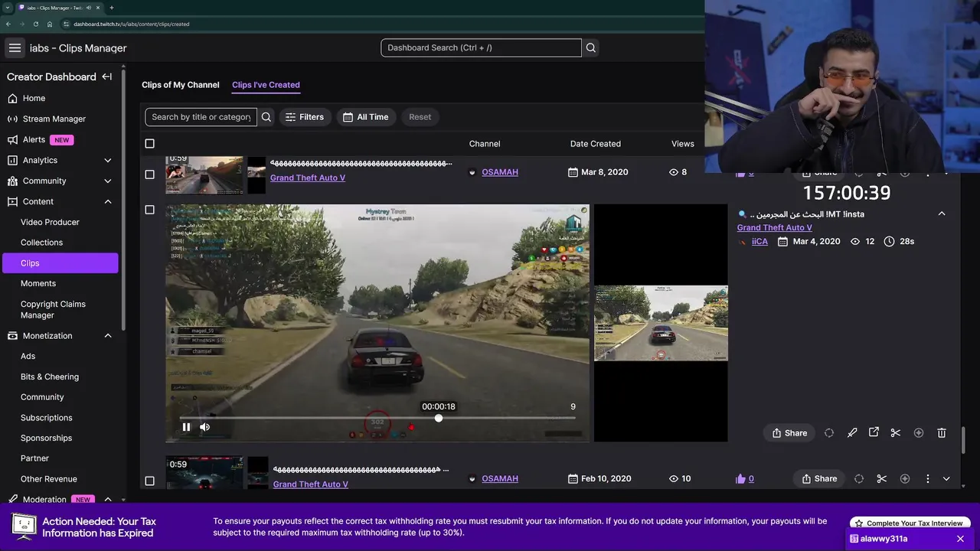Expand the Feb 10, 2020 clip row

[946, 479]
